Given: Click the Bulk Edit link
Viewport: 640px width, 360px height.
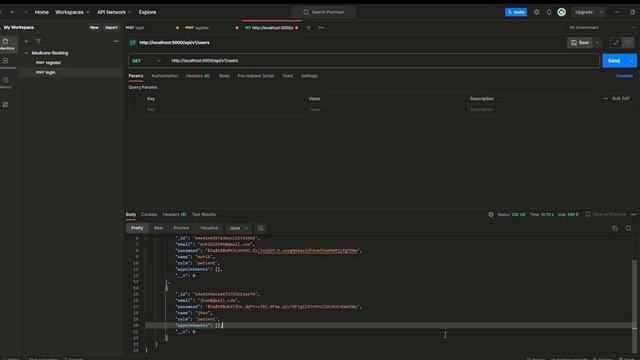Looking at the screenshot, I should pyautogui.click(x=620, y=98).
